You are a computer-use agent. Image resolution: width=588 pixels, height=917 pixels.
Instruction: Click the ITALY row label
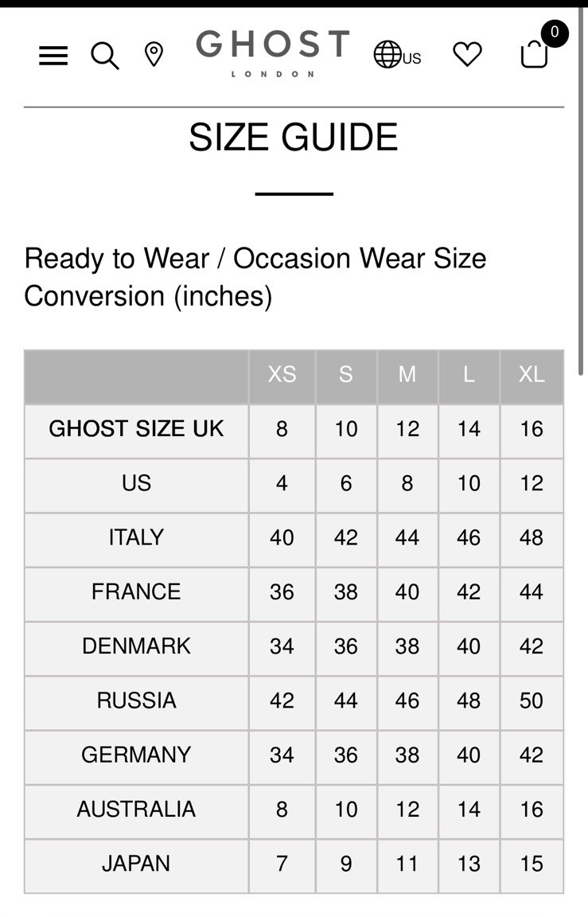[136, 537]
